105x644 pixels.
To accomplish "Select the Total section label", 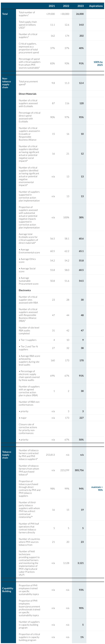I will click(x=5, y=14).
